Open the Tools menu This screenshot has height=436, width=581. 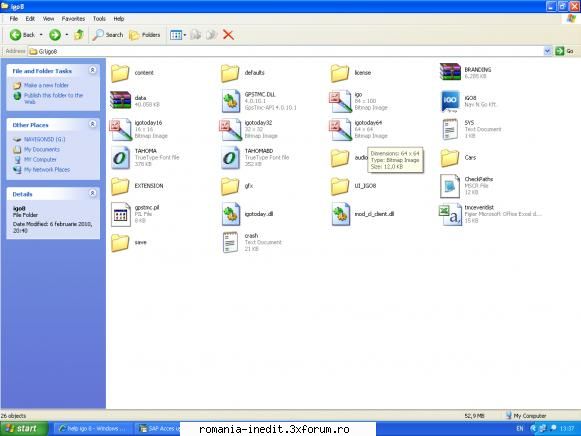[99, 19]
